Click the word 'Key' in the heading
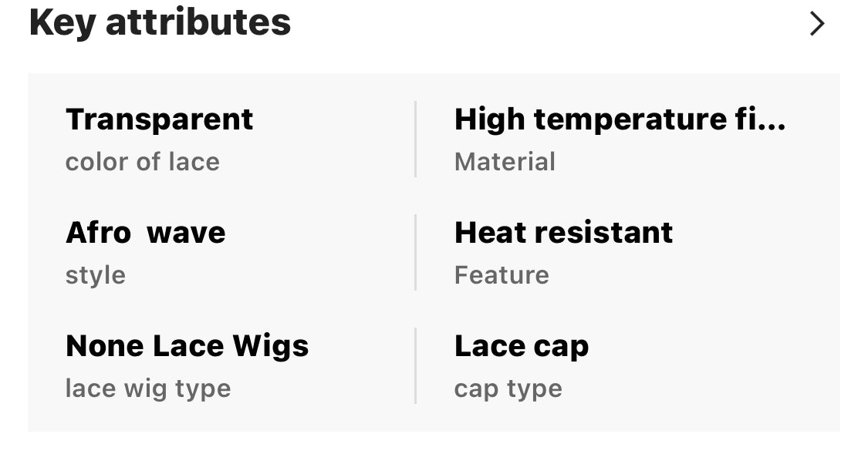The image size is (868, 454). [x=61, y=22]
